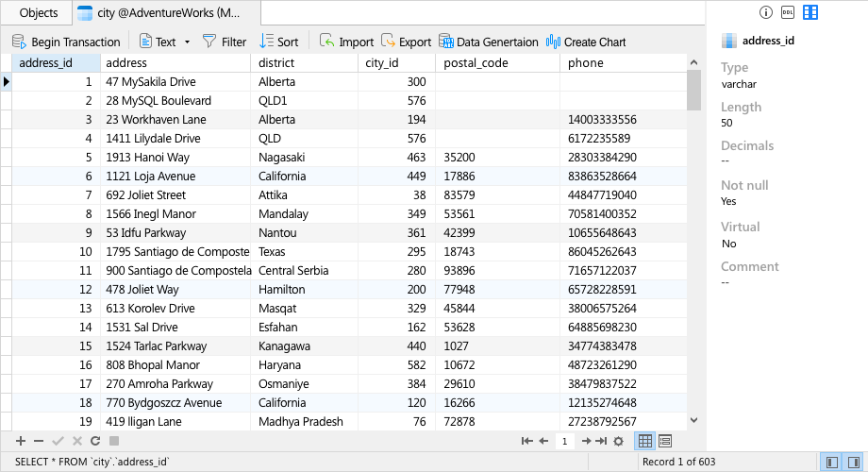
Task: Switch to the Objects tab
Action: (x=38, y=12)
